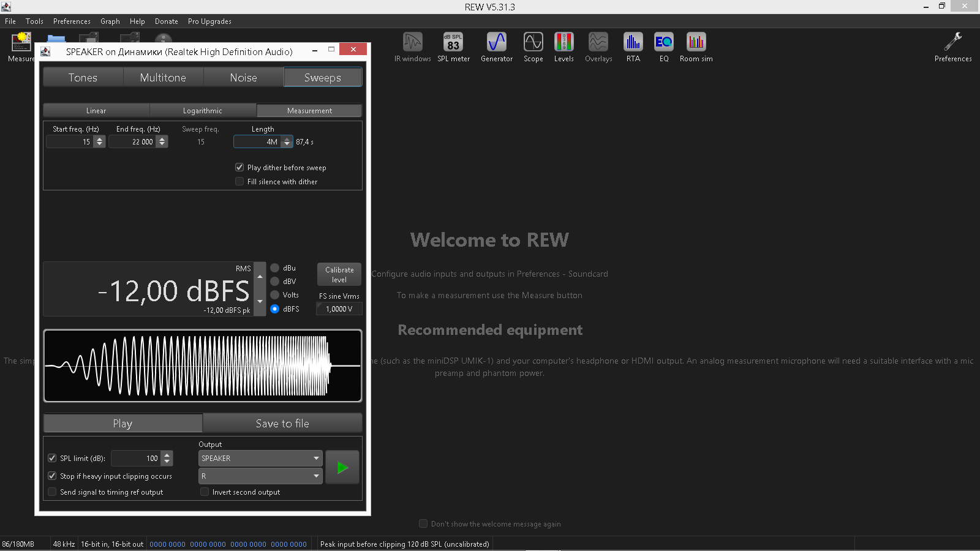Image resolution: width=980 pixels, height=551 pixels.
Task: Switch to the Noise tab
Action: pyautogui.click(x=243, y=78)
